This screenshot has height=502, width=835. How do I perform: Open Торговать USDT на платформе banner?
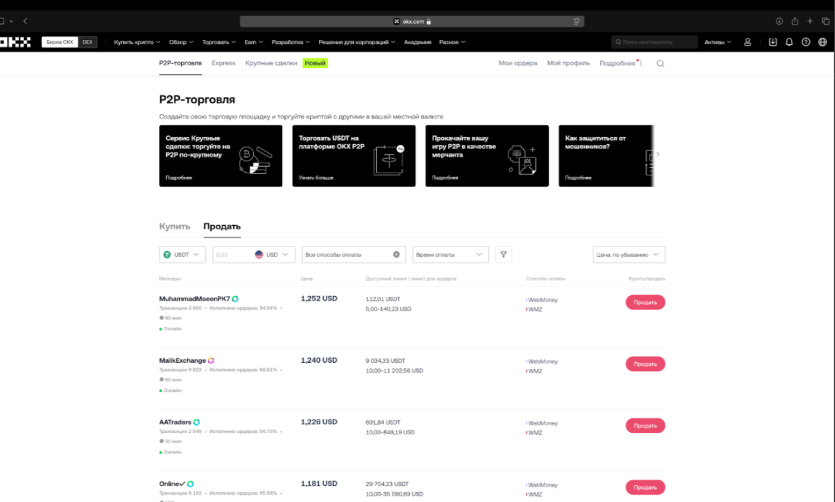(354, 156)
